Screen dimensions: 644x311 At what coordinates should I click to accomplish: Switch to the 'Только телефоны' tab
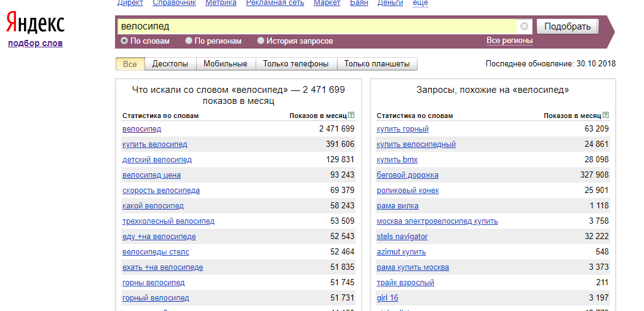click(x=296, y=63)
